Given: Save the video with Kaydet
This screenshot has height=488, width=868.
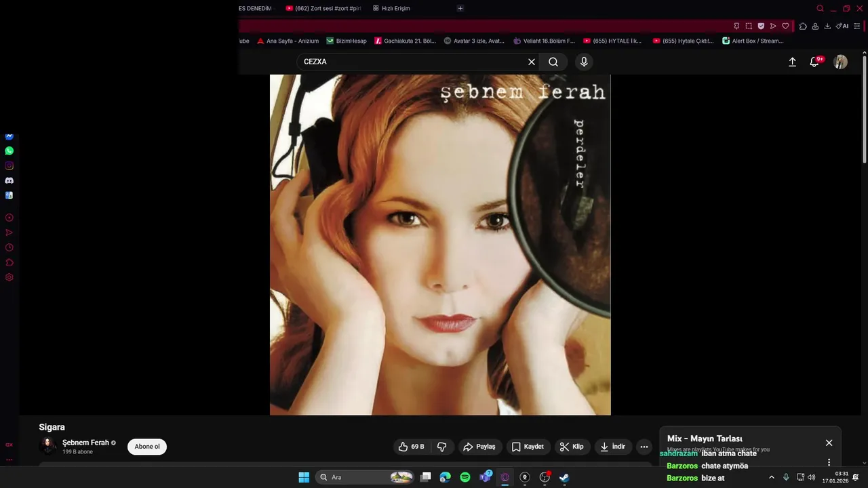Looking at the screenshot, I should pyautogui.click(x=528, y=447).
